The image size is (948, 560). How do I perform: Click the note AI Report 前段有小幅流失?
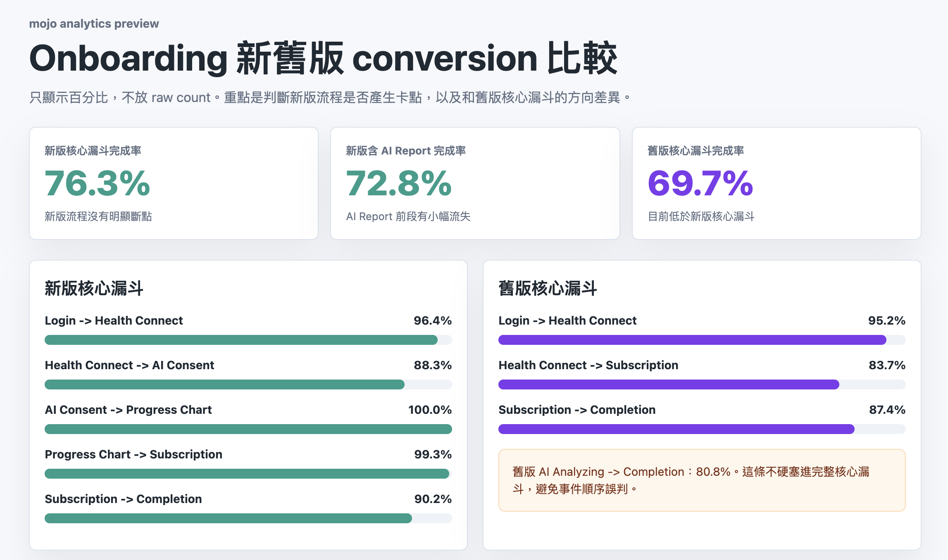(408, 216)
